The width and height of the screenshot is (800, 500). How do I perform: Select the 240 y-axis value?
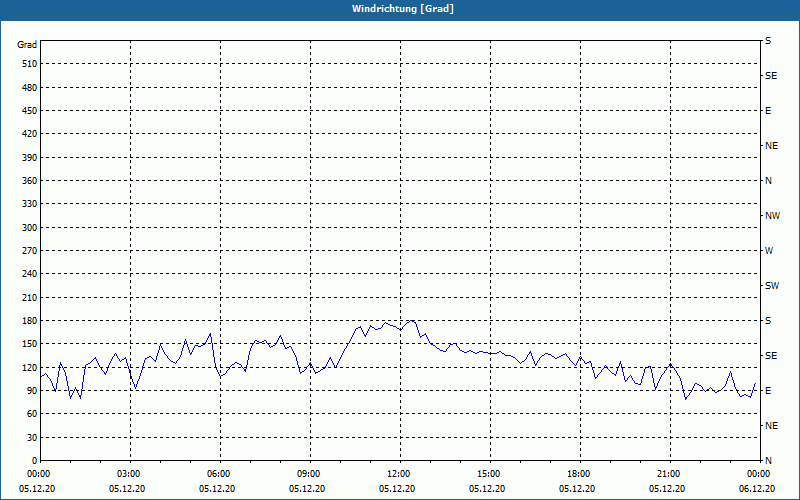30,274
